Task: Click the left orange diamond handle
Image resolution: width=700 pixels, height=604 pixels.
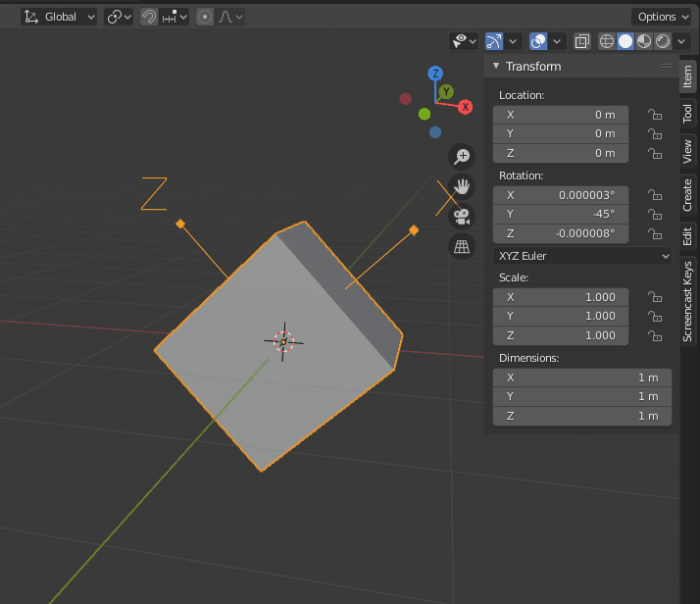Action: (180, 224)
